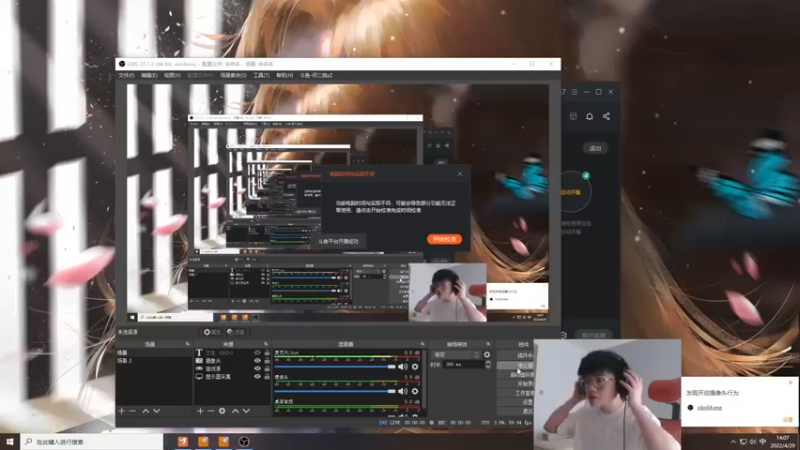Image resolution: width=800 pixels, height=450 pixels.
Task: Adjust the 麦克风/Aux volume slider
Action: coord(335,366)
